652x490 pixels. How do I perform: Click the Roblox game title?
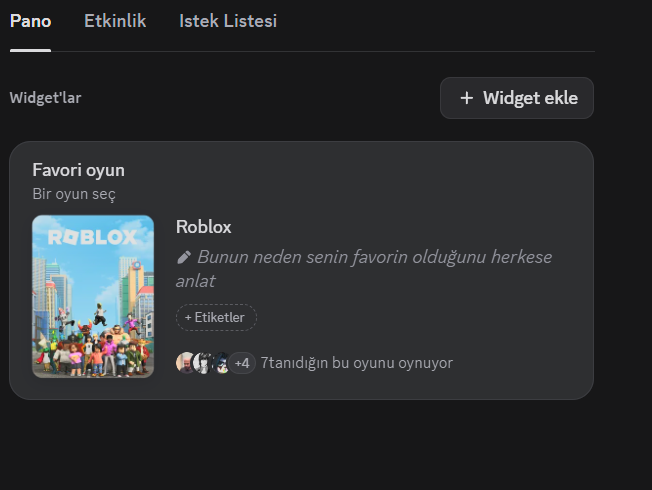(203, 227)
